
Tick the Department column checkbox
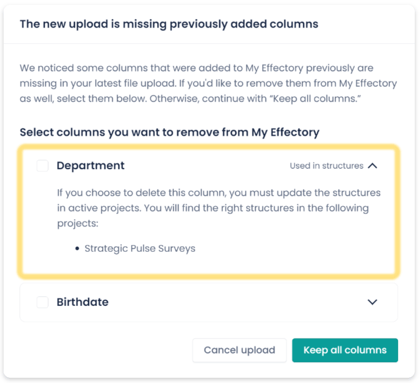(x=42, y=166)
